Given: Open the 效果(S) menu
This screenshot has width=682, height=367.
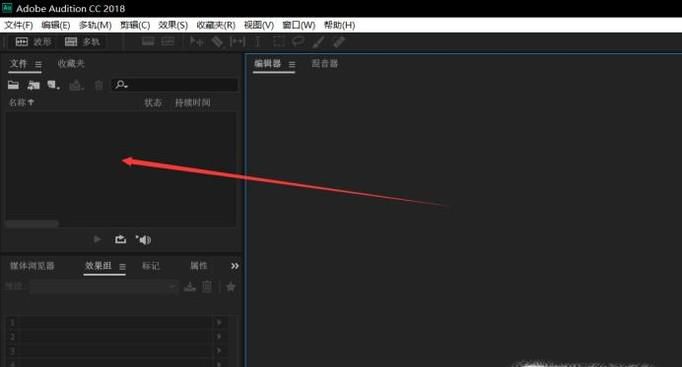Looking at the screenshot, I should coord(173,25).
